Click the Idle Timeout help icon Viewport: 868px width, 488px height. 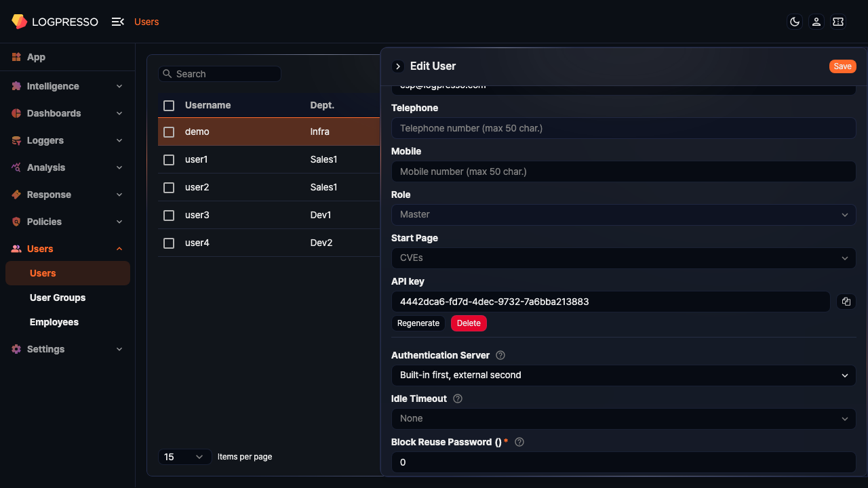coord(457,399)
